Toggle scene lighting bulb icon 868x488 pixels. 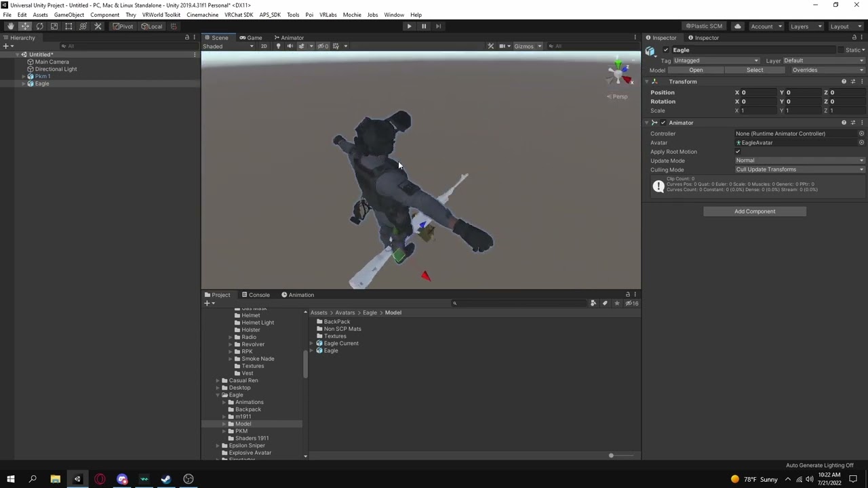[x=278, y=46]
